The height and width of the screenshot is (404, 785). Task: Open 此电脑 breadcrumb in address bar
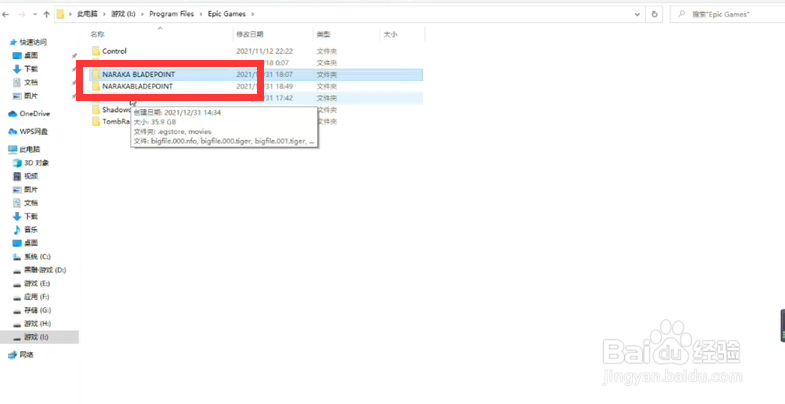tap(86, 15)
